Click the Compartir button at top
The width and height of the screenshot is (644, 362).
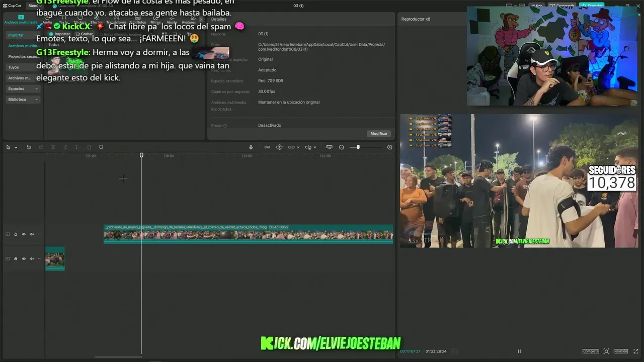562,6
